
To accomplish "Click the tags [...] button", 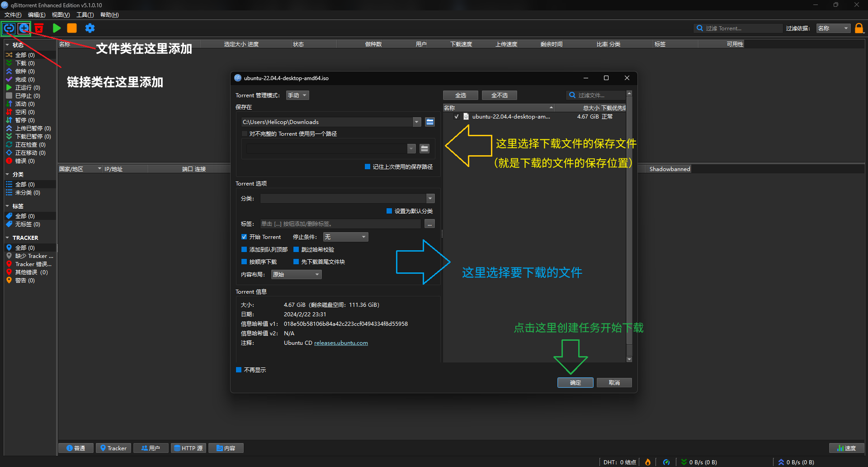I will [x=430, y=224].
